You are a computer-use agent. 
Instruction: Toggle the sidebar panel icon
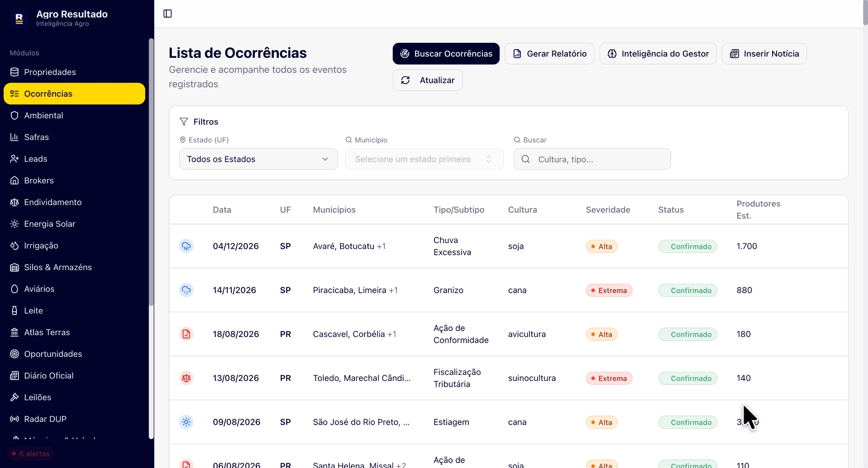tap(168, 14)
